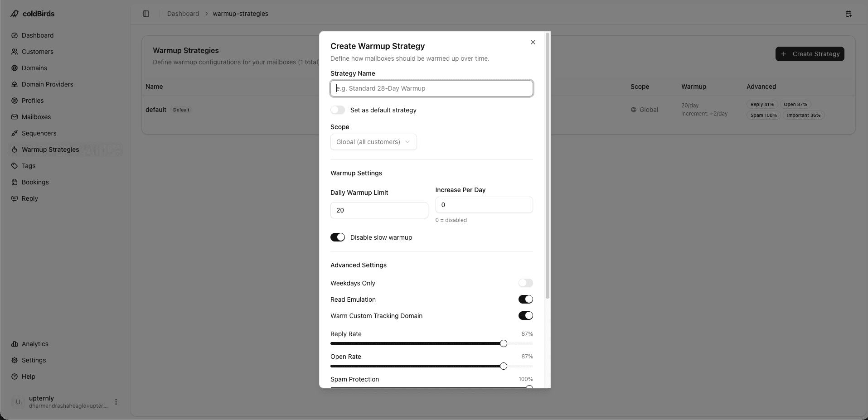Screen dimensions: 868x420
Task: Open the Settings item in sidebar
Action: click(x=34, y=360)
